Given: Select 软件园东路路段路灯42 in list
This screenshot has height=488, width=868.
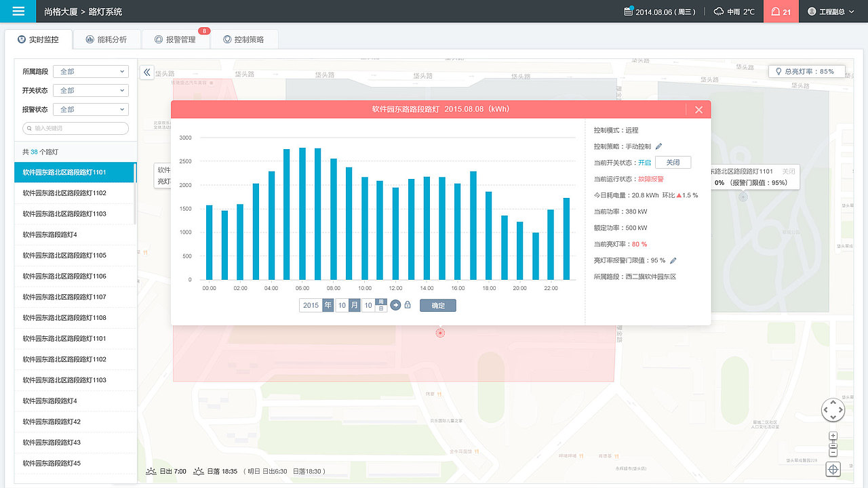Looking at the screenshot, I should click(75, 422).
